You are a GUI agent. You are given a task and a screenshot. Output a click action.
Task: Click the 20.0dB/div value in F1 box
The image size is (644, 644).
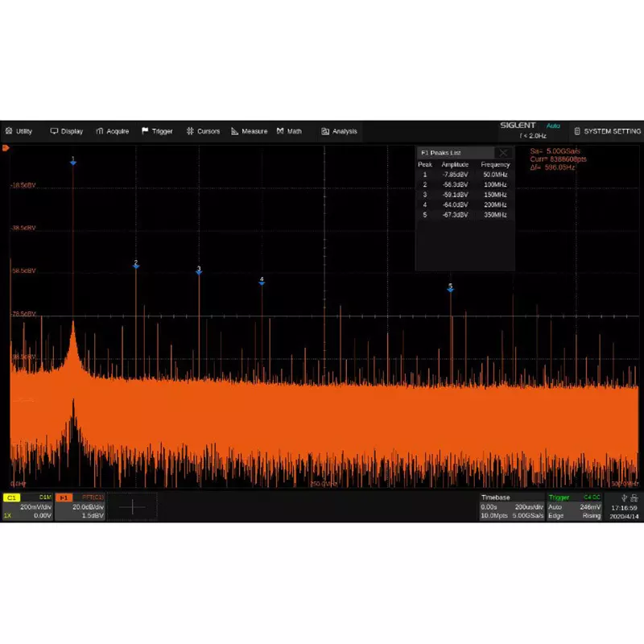coord(88,507)
